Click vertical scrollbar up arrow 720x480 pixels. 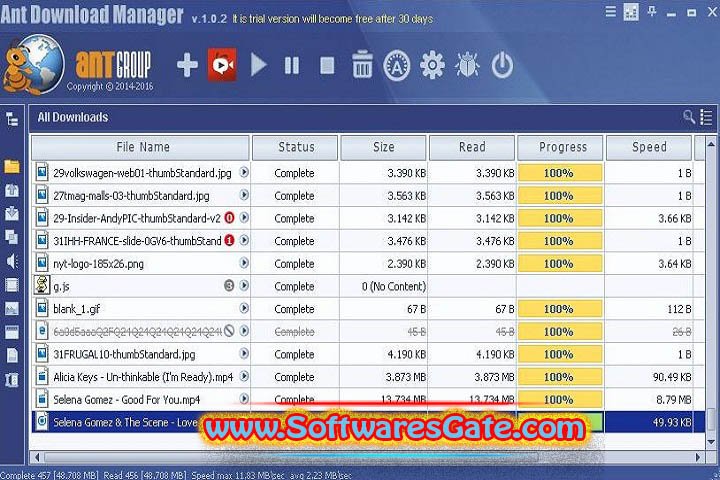tap(711, 144)
